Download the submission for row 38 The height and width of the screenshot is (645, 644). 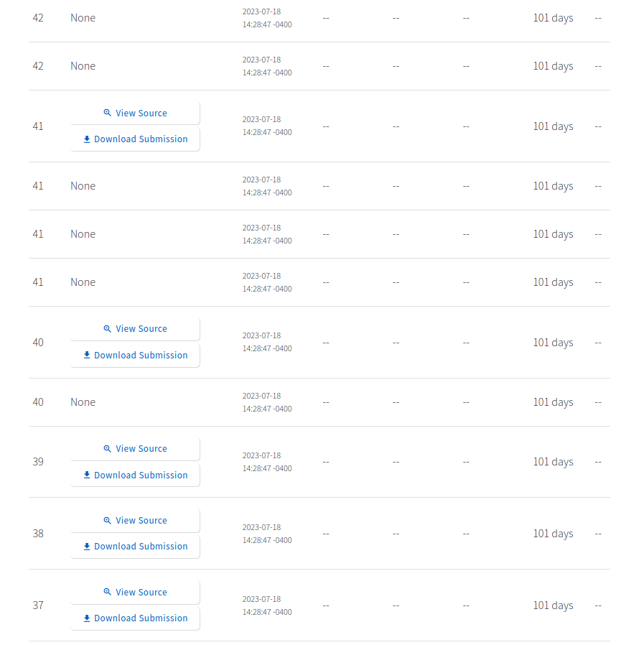135,546
